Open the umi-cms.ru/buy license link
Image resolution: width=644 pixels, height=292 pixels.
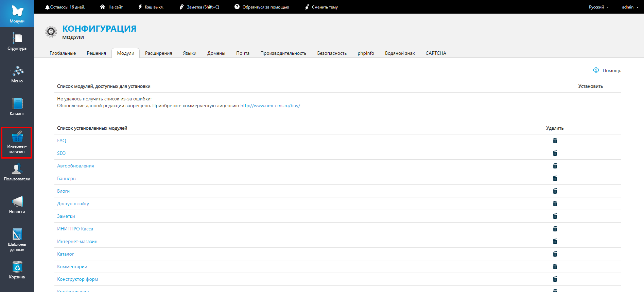[x=271, y=106]
